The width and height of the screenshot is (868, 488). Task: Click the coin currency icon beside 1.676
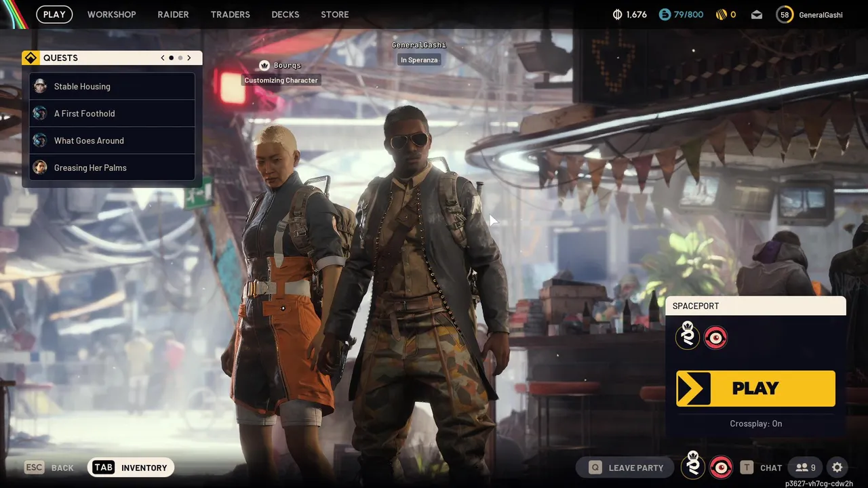(x=617, y=14)
